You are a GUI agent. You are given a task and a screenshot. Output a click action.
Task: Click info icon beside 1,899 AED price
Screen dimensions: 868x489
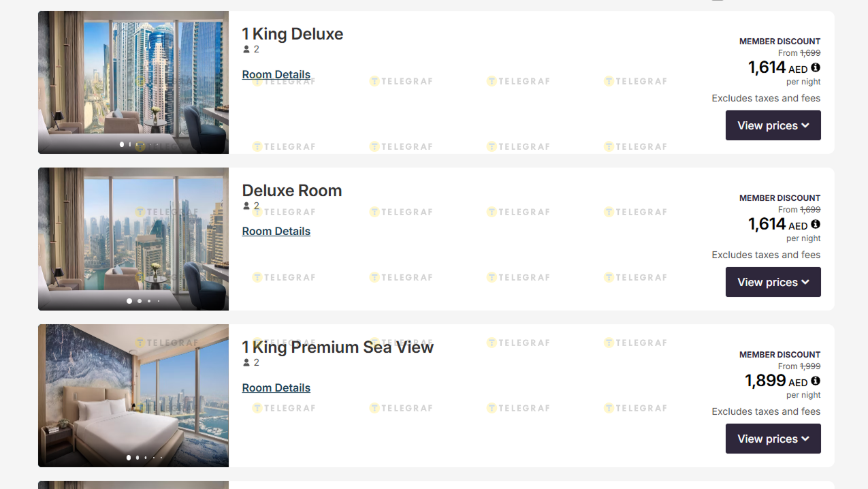point(816,381)
